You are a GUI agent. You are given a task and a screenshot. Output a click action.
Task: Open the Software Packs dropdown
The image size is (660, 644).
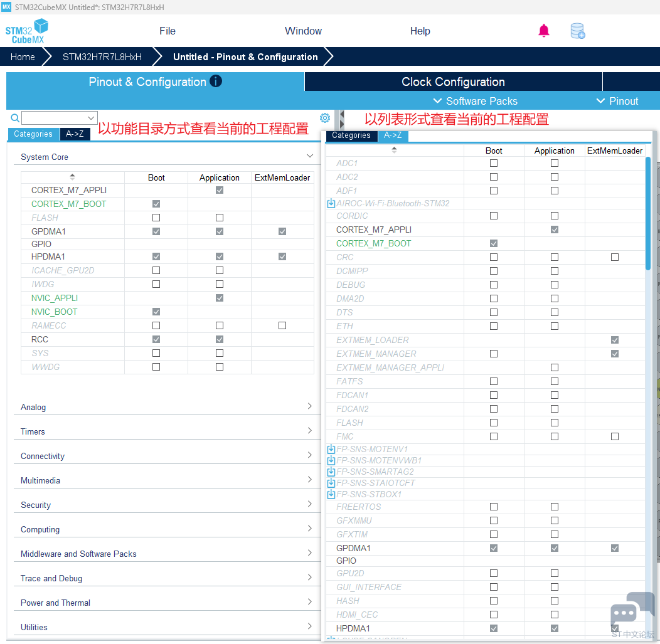[475, 101]
